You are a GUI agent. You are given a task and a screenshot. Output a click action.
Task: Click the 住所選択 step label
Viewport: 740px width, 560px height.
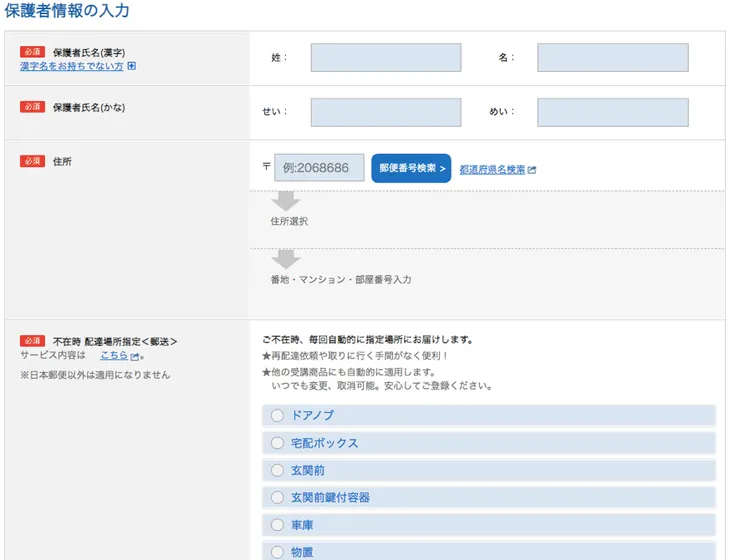pyautogui.click(x=289, y=221)
